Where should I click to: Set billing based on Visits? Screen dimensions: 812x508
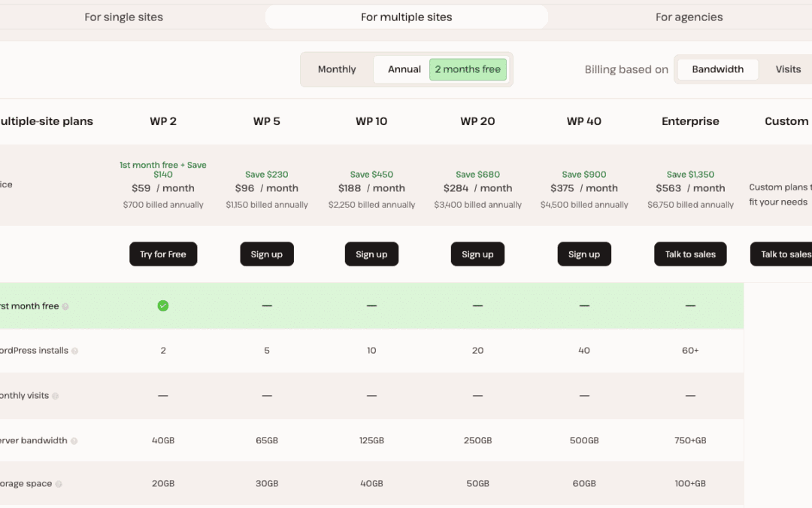point(788,68)
